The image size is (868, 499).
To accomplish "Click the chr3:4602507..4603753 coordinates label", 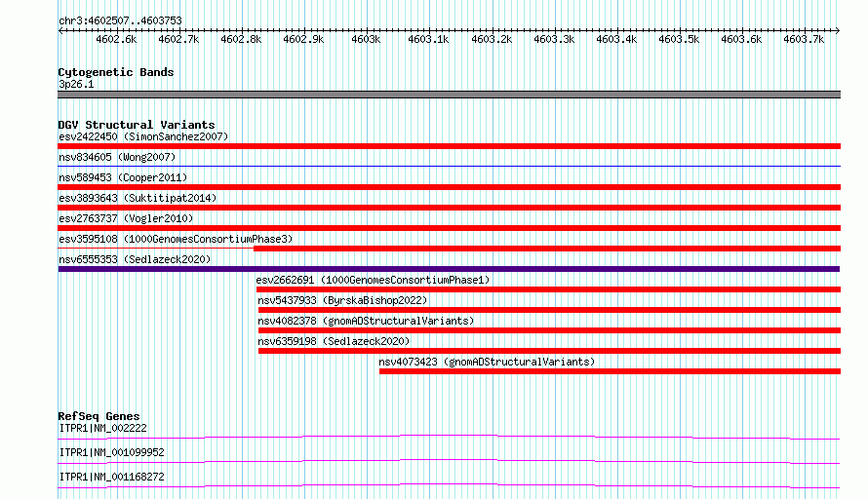I will coord(120,20).
